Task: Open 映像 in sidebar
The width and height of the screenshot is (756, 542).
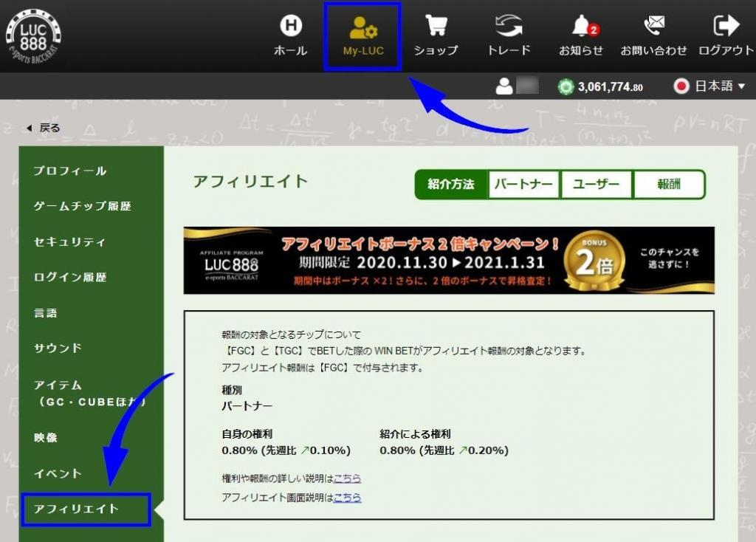Action: pos(45,437)
